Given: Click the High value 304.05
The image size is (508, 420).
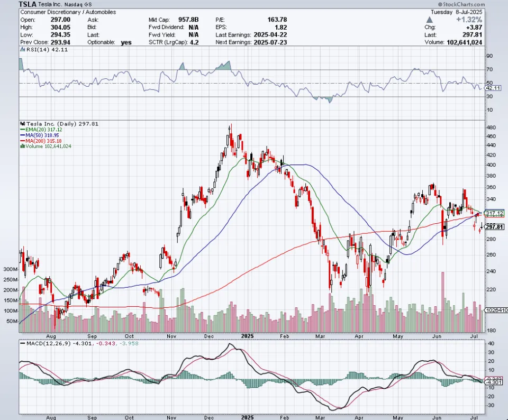Looking at the screenshot, I should [60, 27].
